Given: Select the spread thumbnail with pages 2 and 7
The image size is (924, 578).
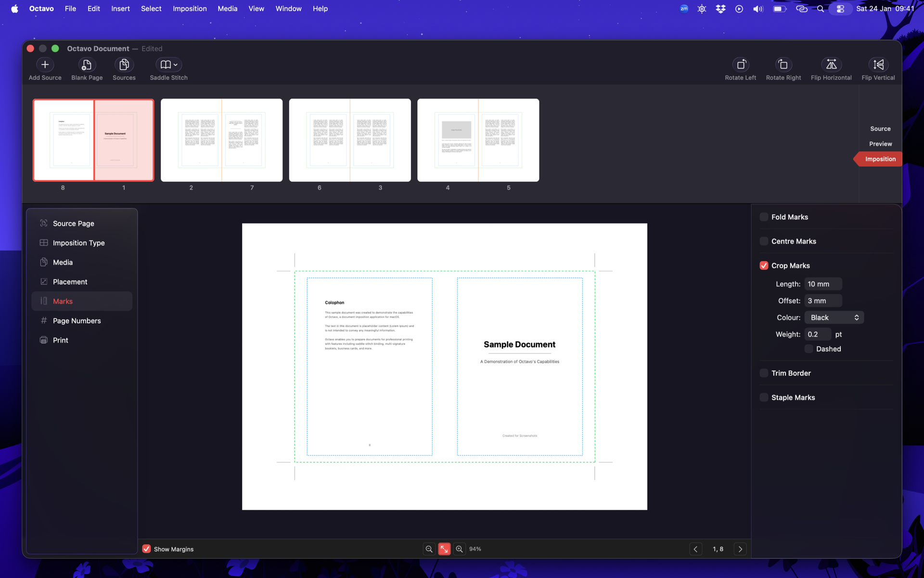Looking at the screenshot, I should 221,140.
